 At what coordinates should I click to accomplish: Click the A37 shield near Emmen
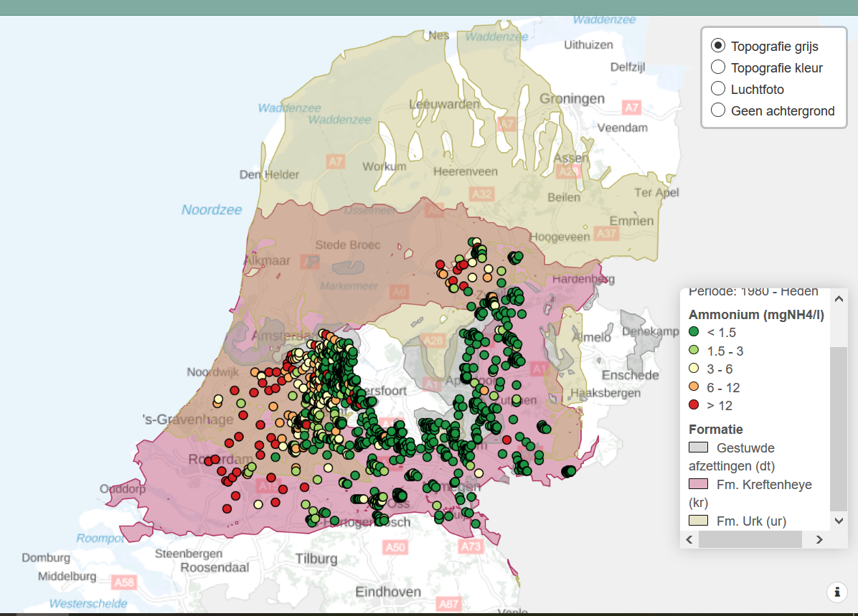(x=607, y=233)
